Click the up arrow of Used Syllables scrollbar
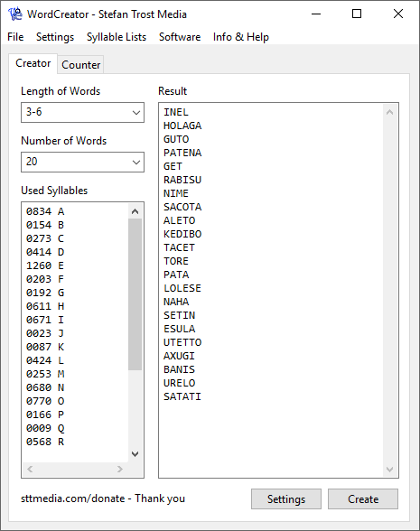Image resolution: width=420 pixels, height=531 pixels. (x=135, y=211)
